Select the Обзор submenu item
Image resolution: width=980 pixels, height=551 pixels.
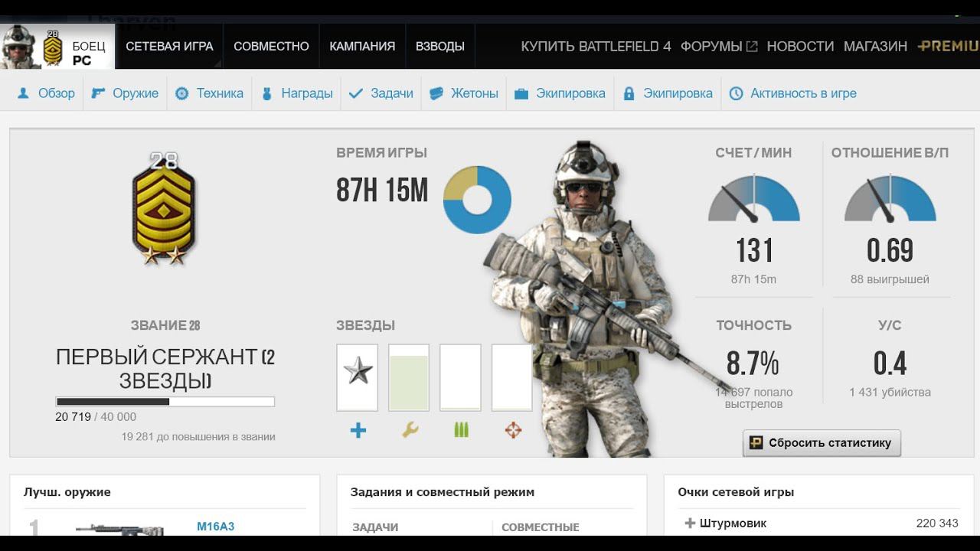[57, 93]
